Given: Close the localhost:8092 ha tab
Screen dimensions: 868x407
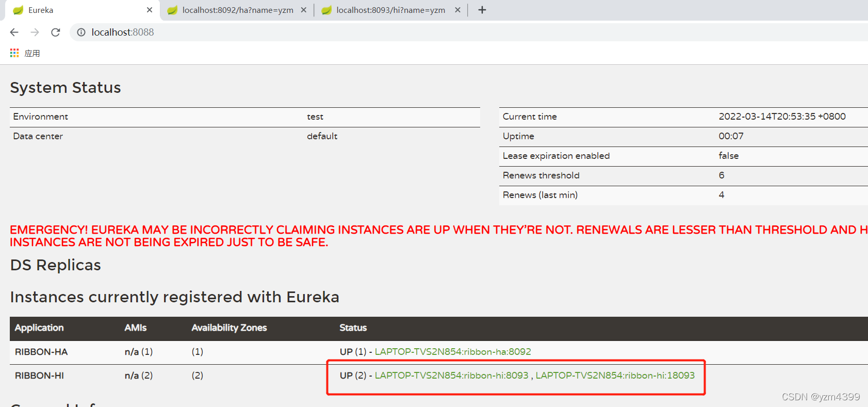Looking at the screenshot, I should [x=304, y=10].
